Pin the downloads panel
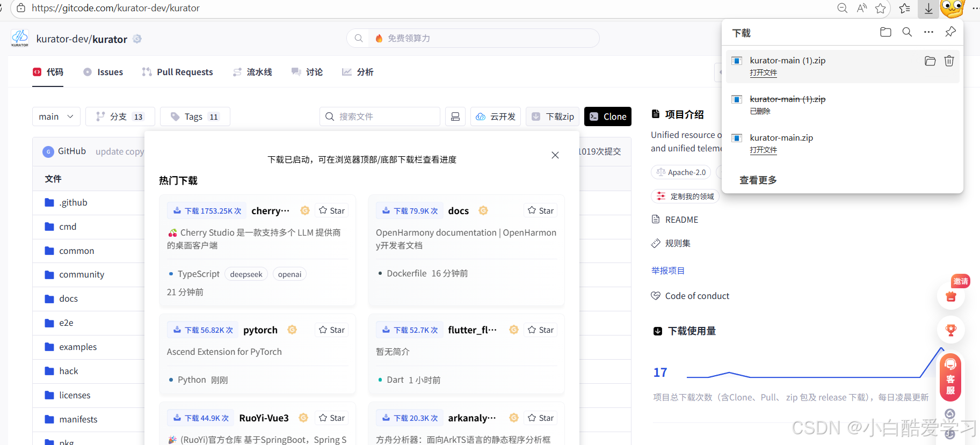The height and width of the screenshot is (445, 980). pyautogui.click(x=950, y=32)
